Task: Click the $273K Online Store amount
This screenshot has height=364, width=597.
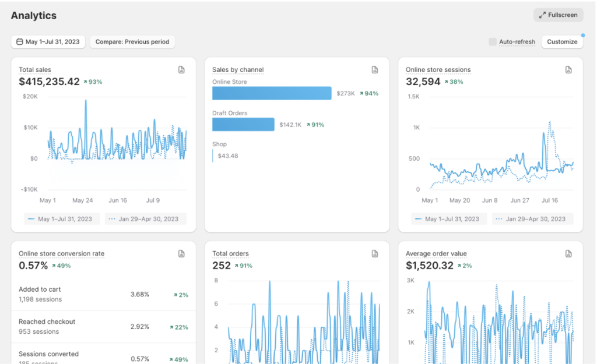Action: [346, 94]
